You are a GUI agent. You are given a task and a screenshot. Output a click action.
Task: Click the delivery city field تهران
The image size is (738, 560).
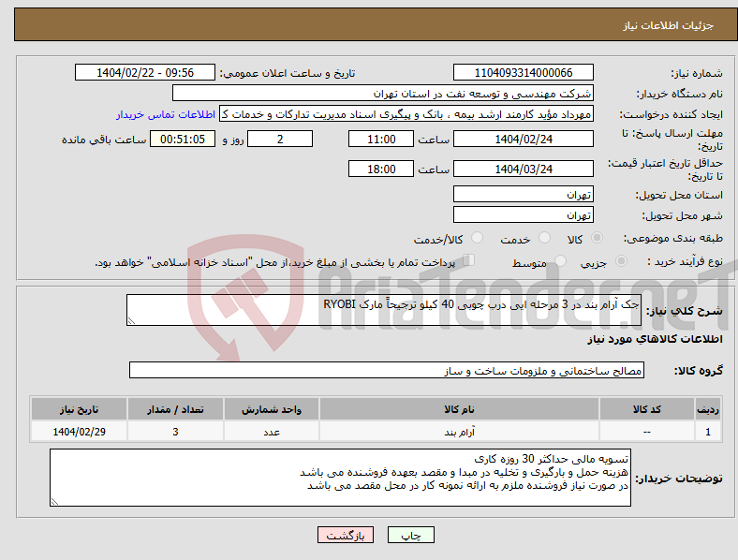[x=523, y=214]
